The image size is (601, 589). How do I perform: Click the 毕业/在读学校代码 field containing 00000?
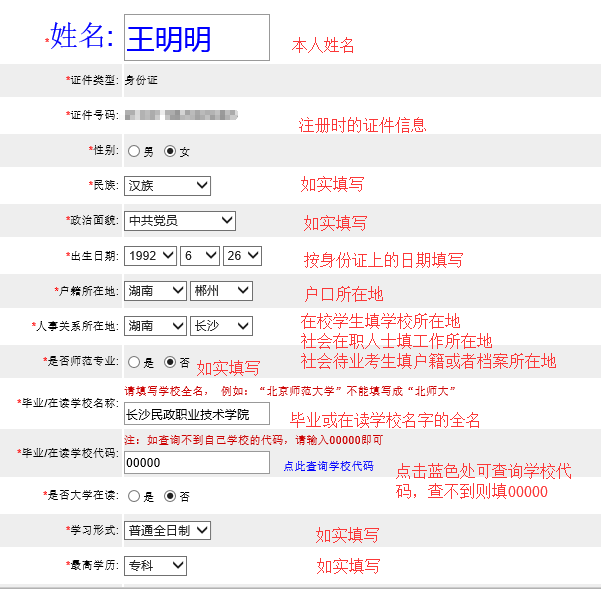click(x=196, y=463)
